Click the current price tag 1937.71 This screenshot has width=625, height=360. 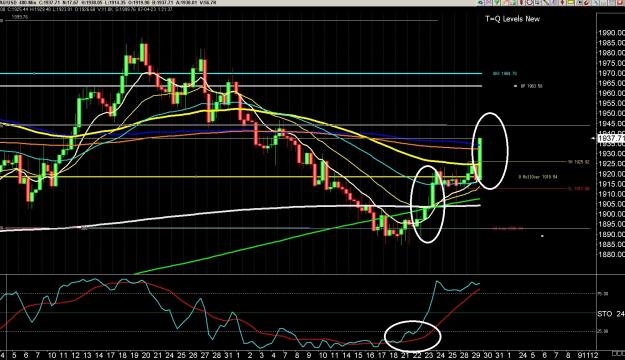click(x=611, y=138)
